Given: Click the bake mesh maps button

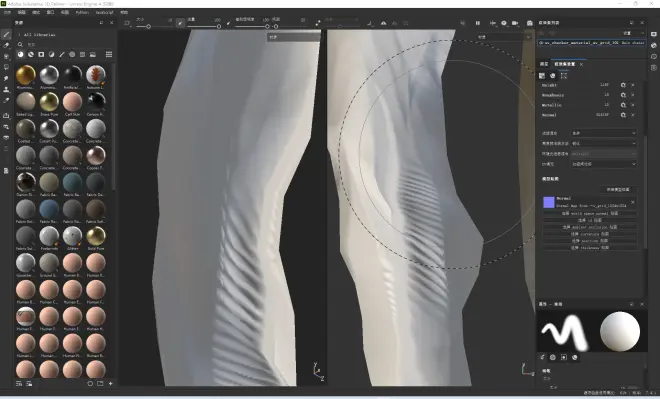Looking at the screenshot, I should click(618, 189).
